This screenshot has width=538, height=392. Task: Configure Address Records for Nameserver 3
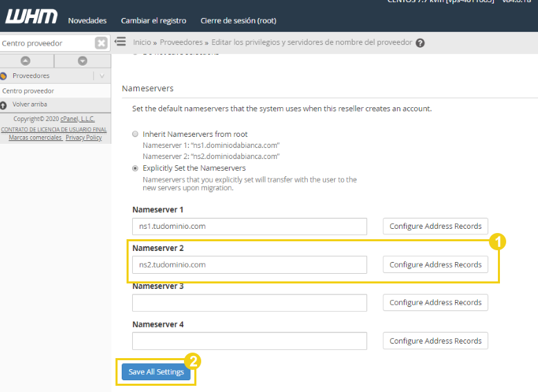436,303
